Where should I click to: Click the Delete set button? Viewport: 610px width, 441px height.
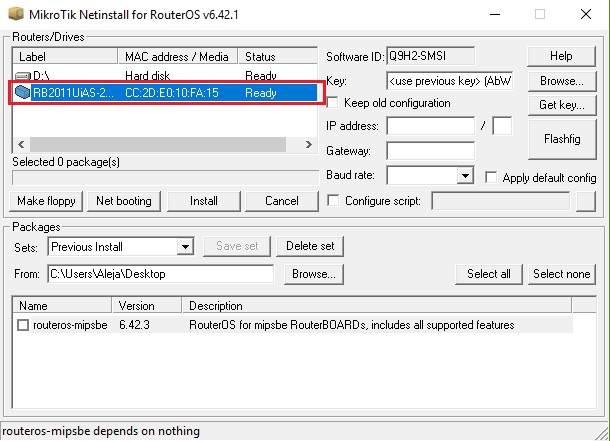[310, 247]
